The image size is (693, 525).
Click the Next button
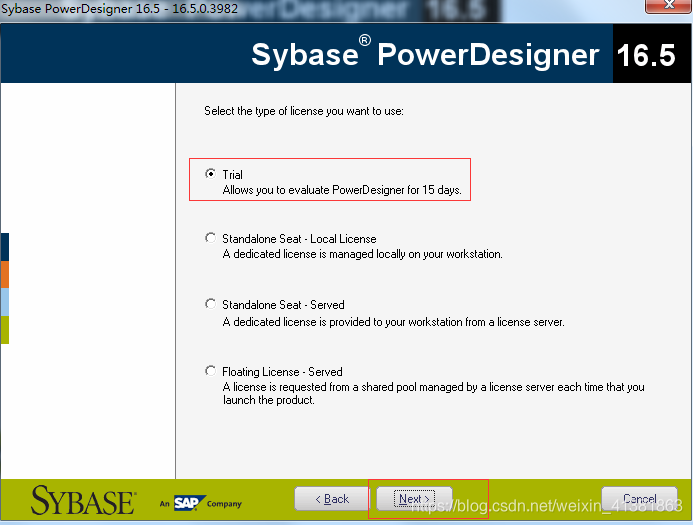(x=414, y=499)
